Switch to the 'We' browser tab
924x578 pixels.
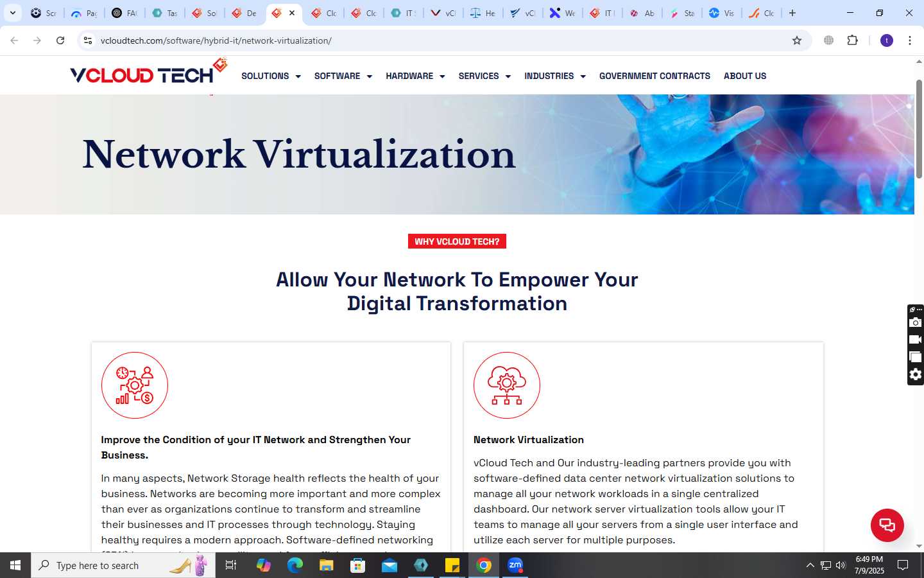[x=563, y=13]
